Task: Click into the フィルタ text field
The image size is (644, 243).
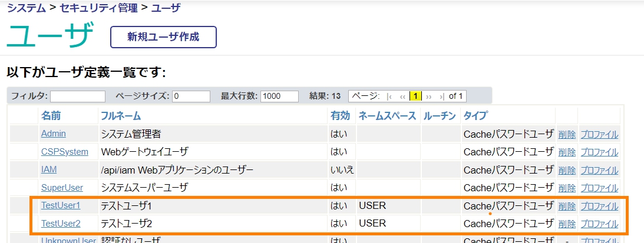Action: [78, 96]
